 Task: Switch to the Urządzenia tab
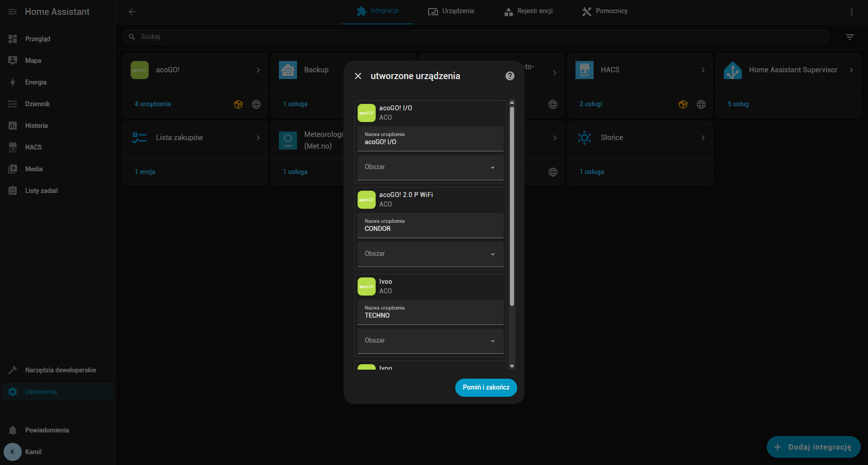[451, 11]
